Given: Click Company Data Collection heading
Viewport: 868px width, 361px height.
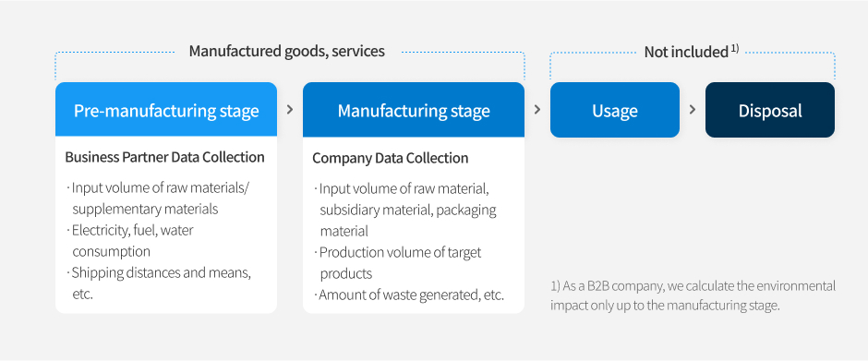Looking at the screenshot, I should click(391, 159).
